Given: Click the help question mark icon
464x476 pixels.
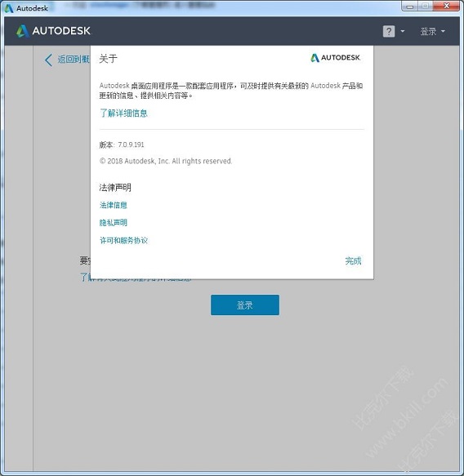Looking at the screenshot, I should pyautogui.click(x=389, y=31).
